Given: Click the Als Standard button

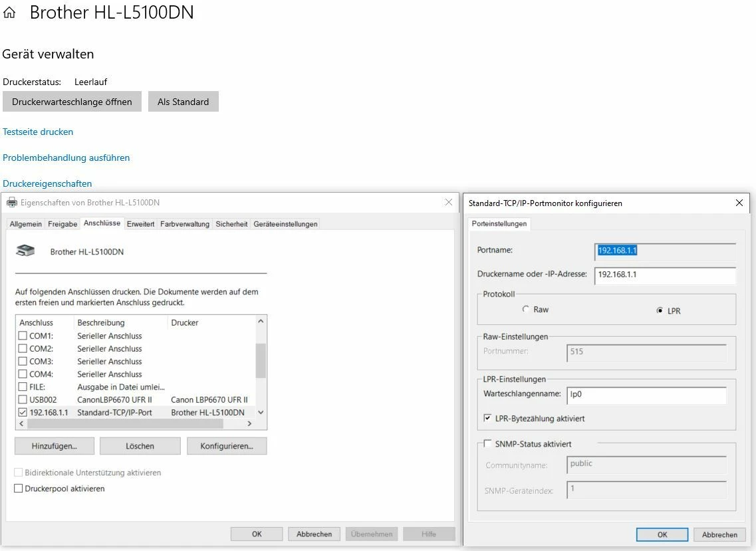Looking at the screenshot, I should tap(184, 102).
